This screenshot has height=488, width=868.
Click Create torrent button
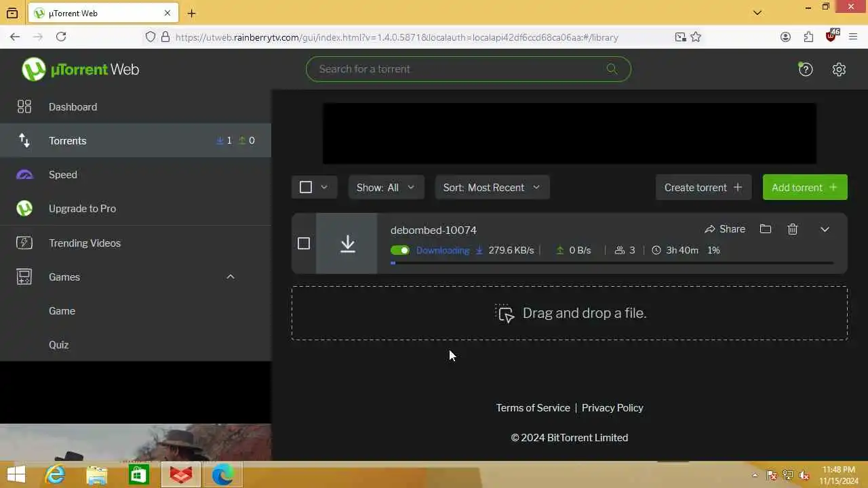click(x=703, y=187)
